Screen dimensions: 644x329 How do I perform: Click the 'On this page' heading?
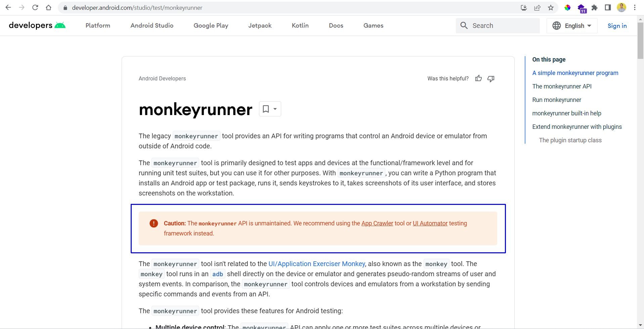[549, 60]
